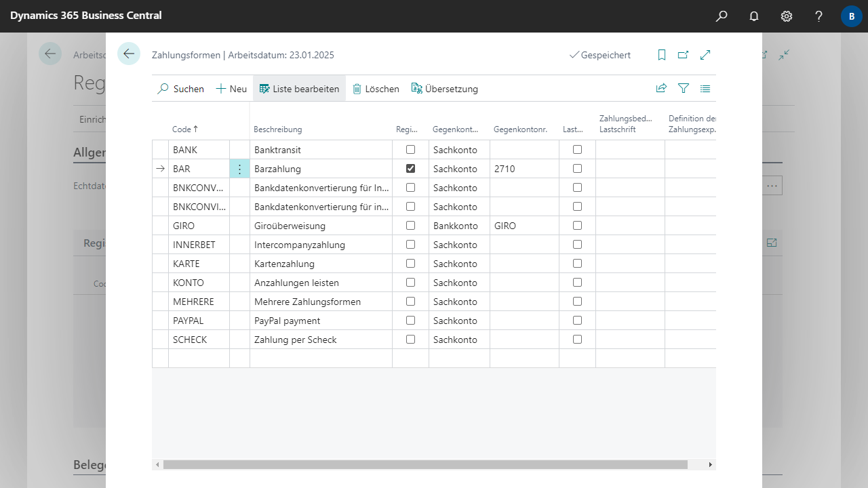Open the help question mark
This screenshot has height=488, width=868.
[819, 16]
